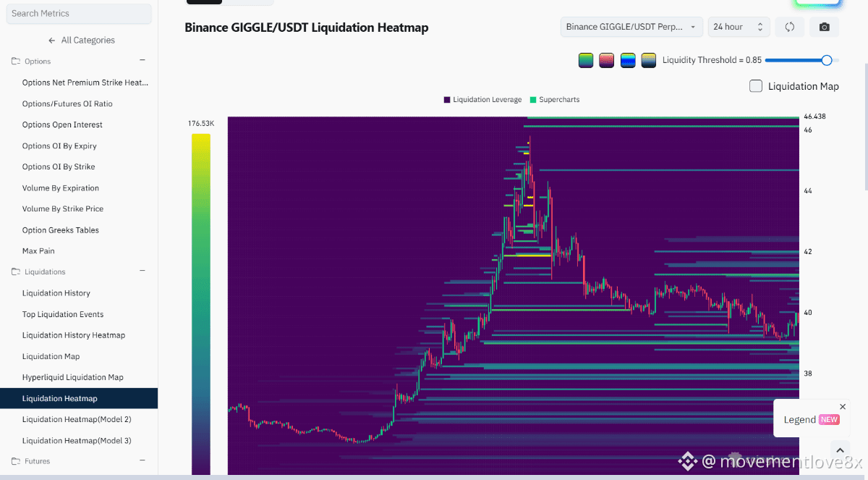Select the green-yellow color scheme swatch
Image resolution: width=868 pixels, height=480 pixels.
click(x=586, y=60)
